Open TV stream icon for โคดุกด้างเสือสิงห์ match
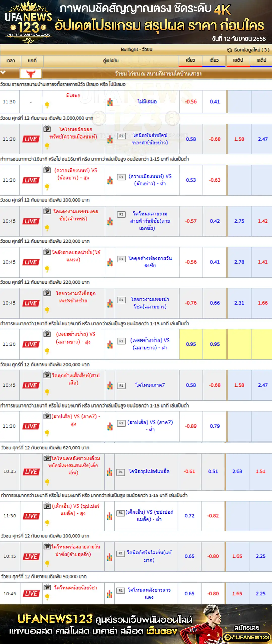Viewport: 272px width, 644px height. [x=47, y=375]
